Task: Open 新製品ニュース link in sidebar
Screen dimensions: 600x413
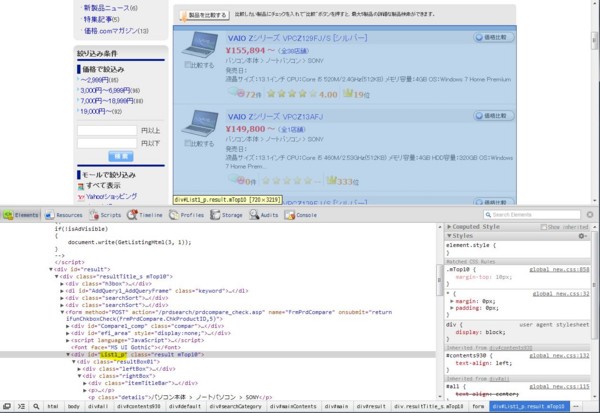Action: pos(107,8)
